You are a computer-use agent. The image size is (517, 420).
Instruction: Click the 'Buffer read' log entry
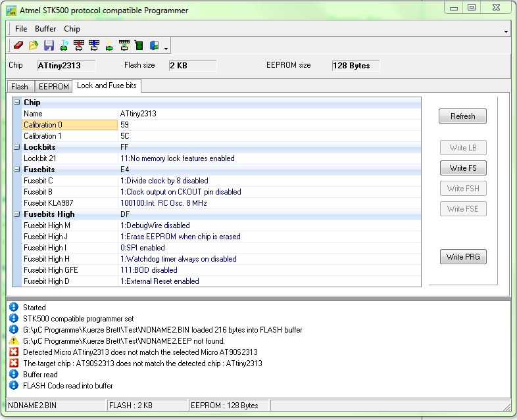(x=40, y=375)
